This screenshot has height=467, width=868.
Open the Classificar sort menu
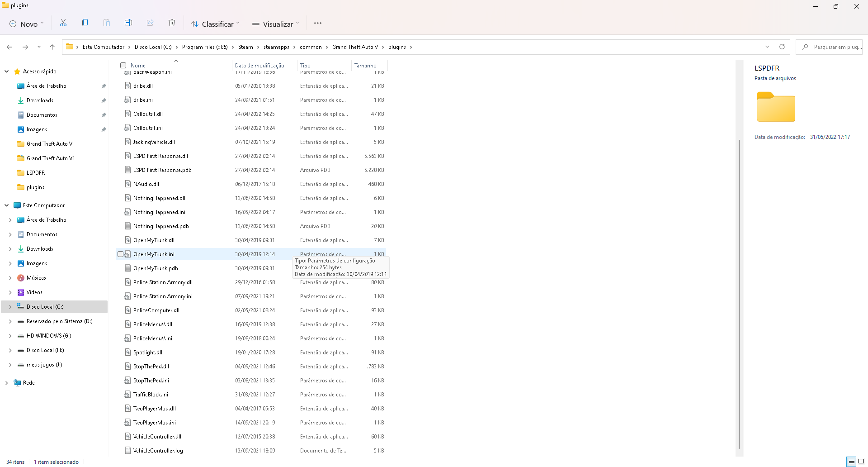pyautogui.click(x=215, y=24)
